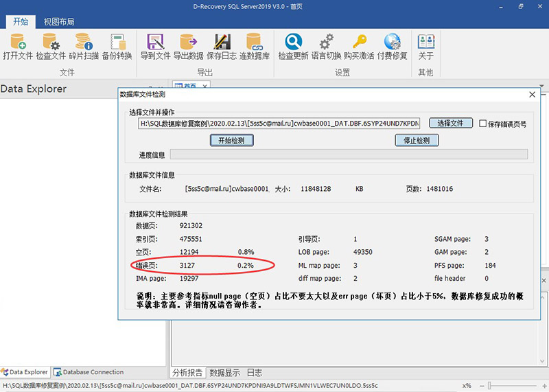The height and width of the screenshot is (392, 549).
Task: Click 选择文件 button
Action: pyautogui.click(x=451, y=124)
